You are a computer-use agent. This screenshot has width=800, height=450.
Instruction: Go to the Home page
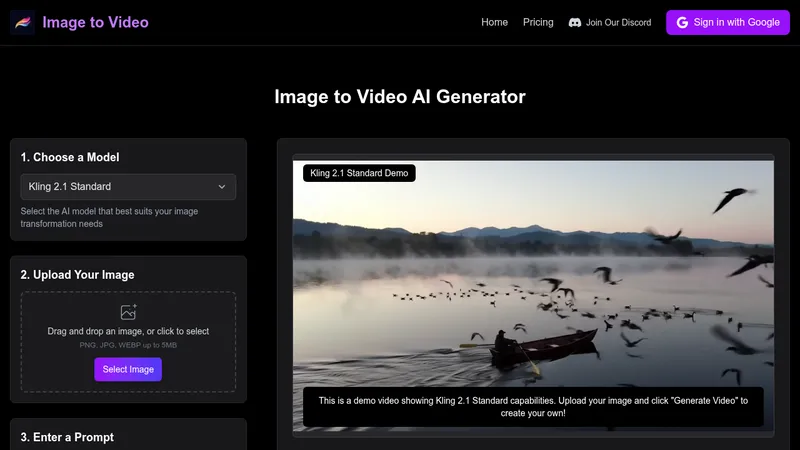pyautogui.click(x=494, y=22)
